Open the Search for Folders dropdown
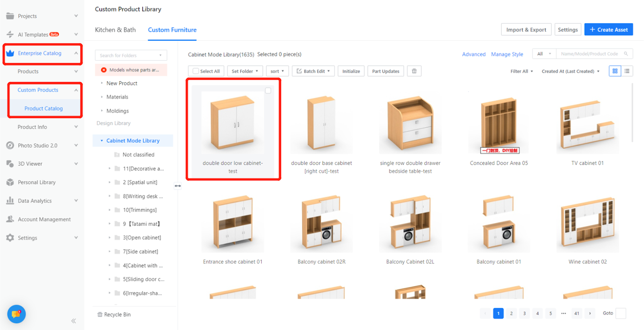This screenshot has height=330, width=644. click(x=131, y=56)
